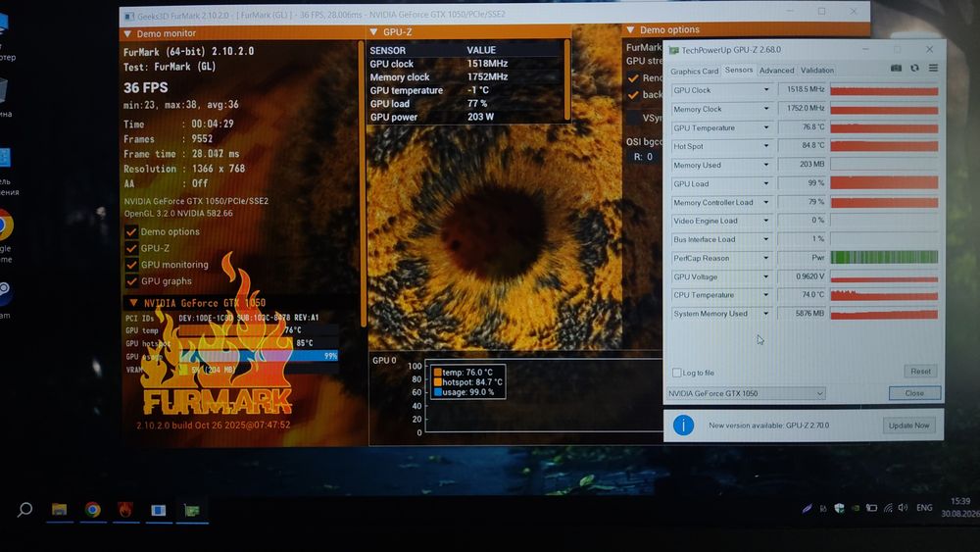Open the Chrome desktop shortcut
Screen dimensions: 980x552
(x=5, y=226)
